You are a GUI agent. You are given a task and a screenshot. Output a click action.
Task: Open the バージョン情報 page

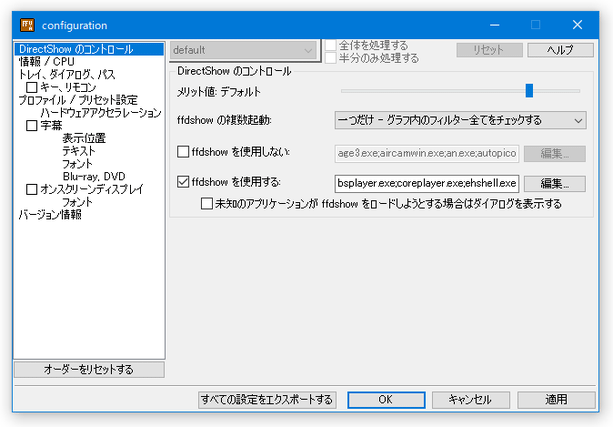50,215
